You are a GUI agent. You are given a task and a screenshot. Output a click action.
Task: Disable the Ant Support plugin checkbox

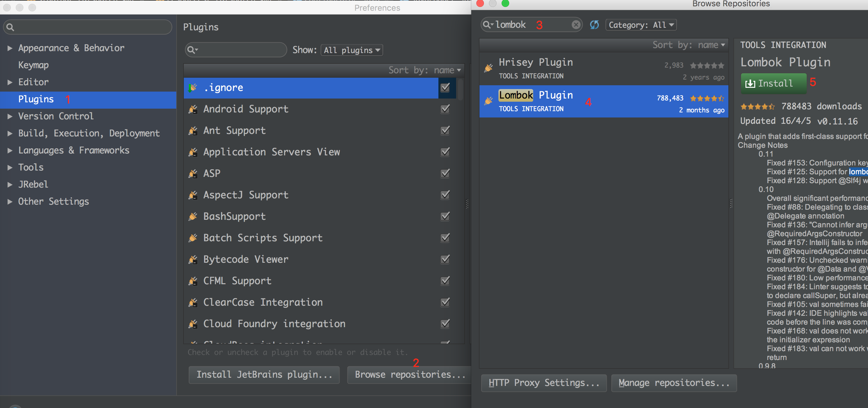click(x=445, y=130)
